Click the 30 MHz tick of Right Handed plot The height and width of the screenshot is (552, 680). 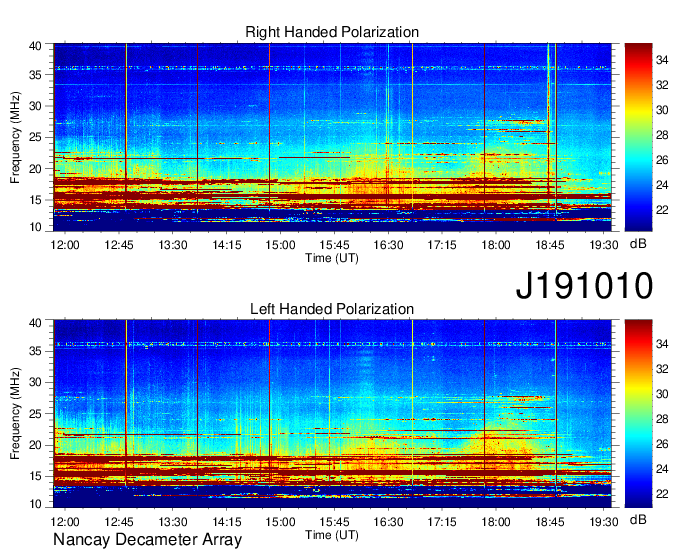pos(35,106)
